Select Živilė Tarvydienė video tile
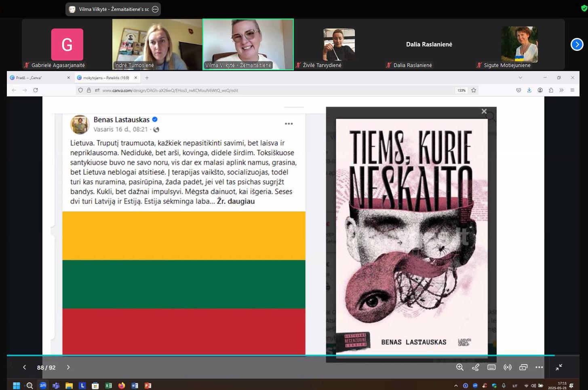588x390 pixels. [x=339, y=44]
